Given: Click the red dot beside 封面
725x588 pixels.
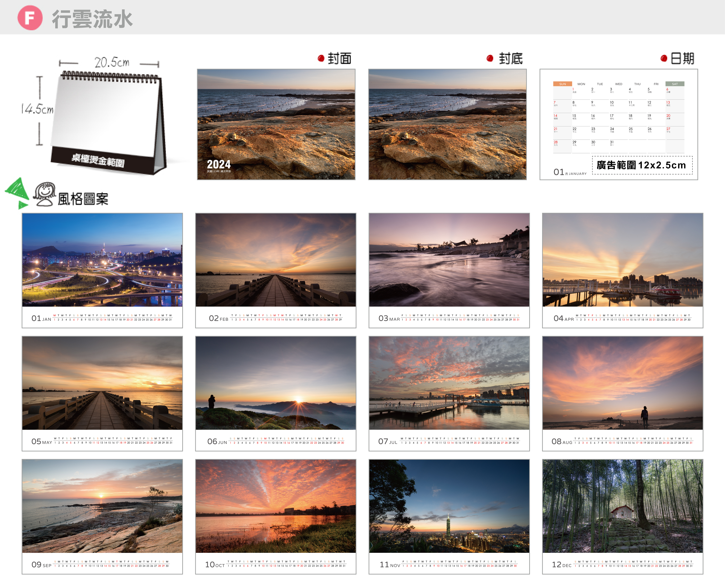Looking at the screenshot, I should [x=321, y=58].
